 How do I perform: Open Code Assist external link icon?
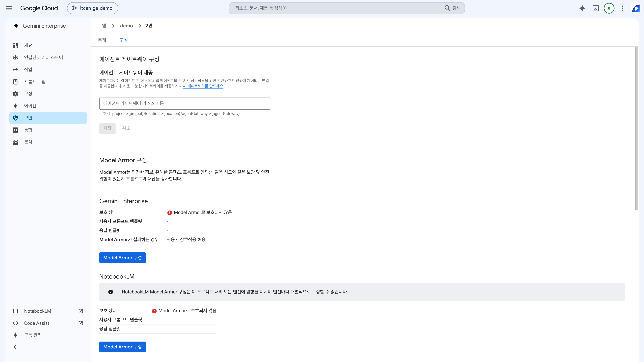pos(81,323)
